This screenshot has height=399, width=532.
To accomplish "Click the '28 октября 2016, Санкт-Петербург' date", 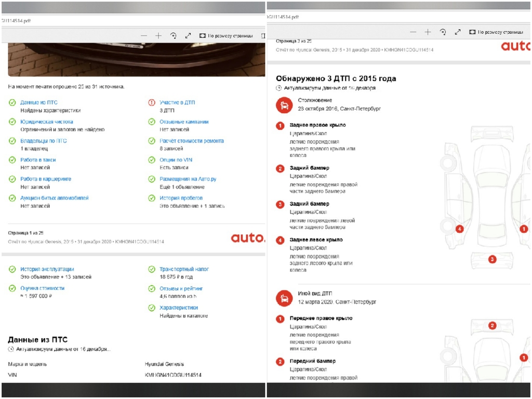I will click(x=339, y=109).
